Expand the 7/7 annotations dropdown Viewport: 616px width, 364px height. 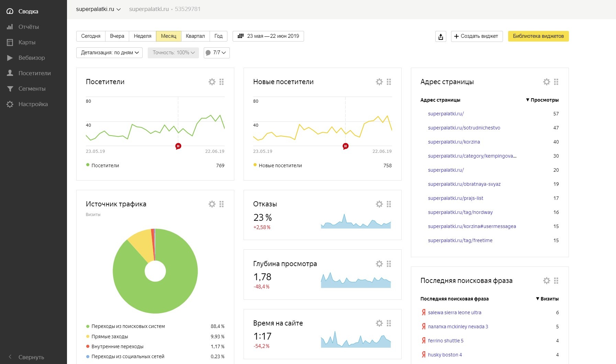pyautogui.click(x=217, y=53)
